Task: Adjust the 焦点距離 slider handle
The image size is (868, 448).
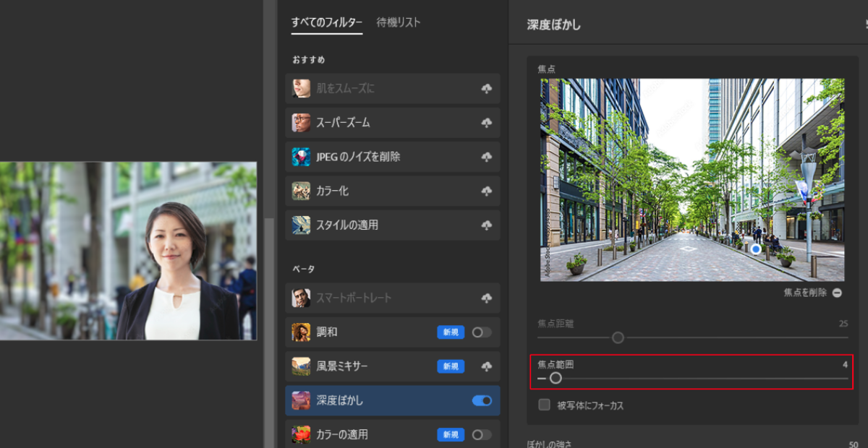Action: click(618, 337)
